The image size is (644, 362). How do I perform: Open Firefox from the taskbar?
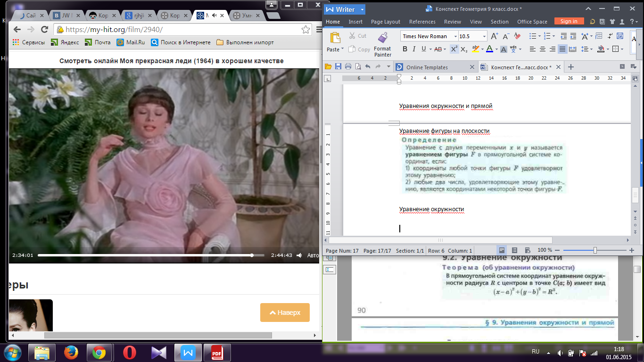tap(71, 353)
